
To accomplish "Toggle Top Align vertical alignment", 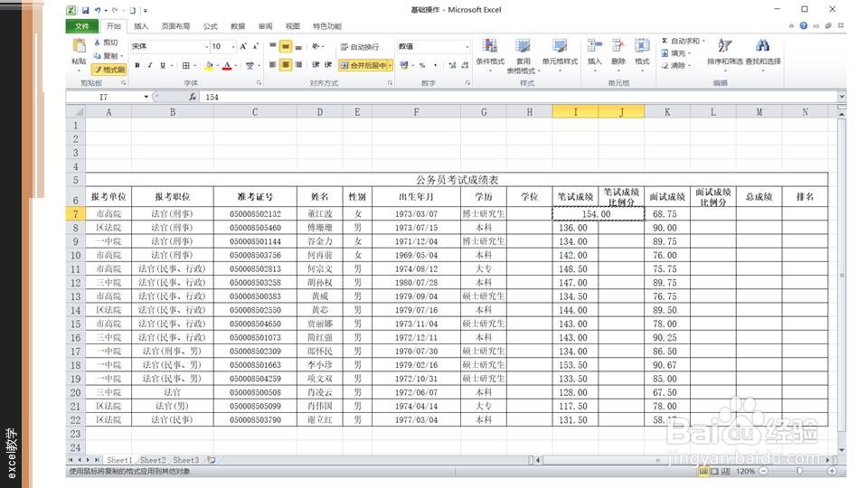I will click(272, 46).
